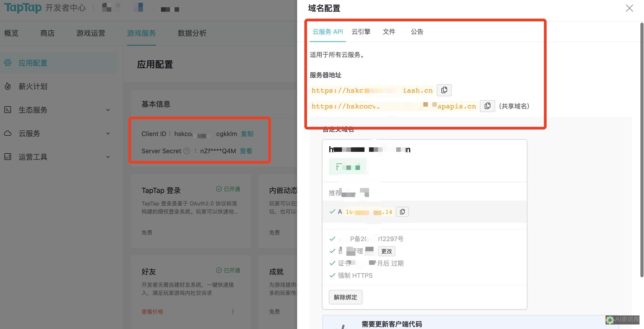This screenshot has height=329, width=644.
Task: Close the 域名配置 panel
Action: [x=629, y=8]
